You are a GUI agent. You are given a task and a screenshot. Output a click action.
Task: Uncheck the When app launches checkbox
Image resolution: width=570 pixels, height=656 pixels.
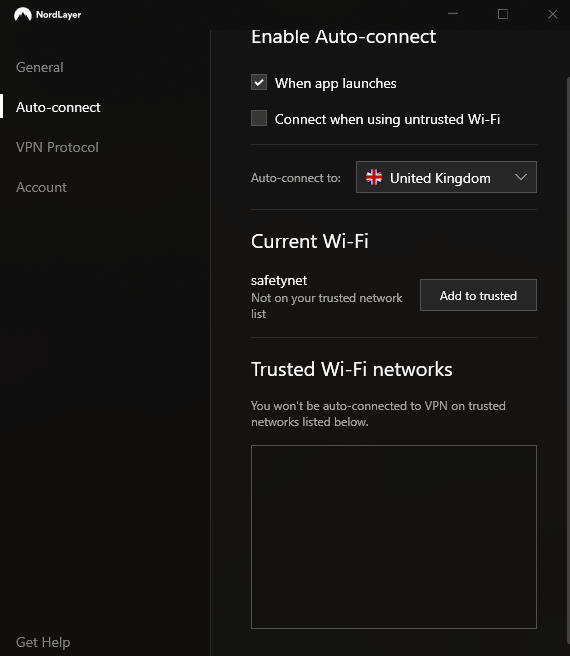point(259,82)
